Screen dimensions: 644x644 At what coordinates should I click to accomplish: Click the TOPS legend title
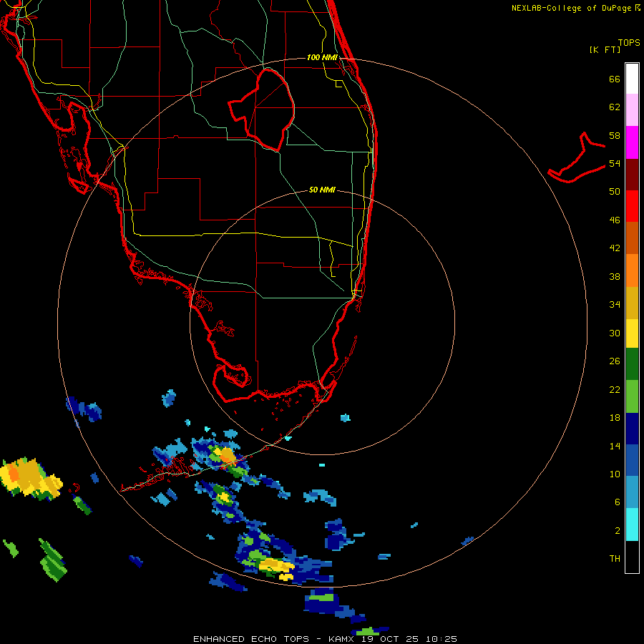[629, 43]
